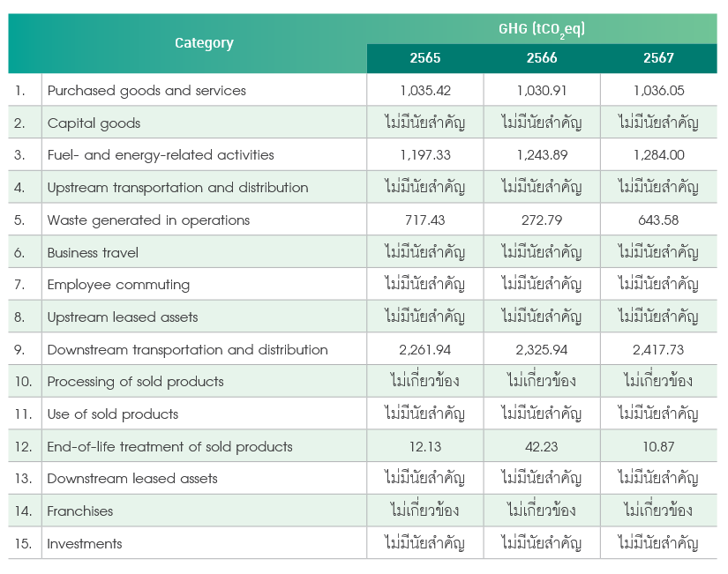Click the value 1,035.42 cell
This screenshot has width=728, height=574.
[425, 90]
